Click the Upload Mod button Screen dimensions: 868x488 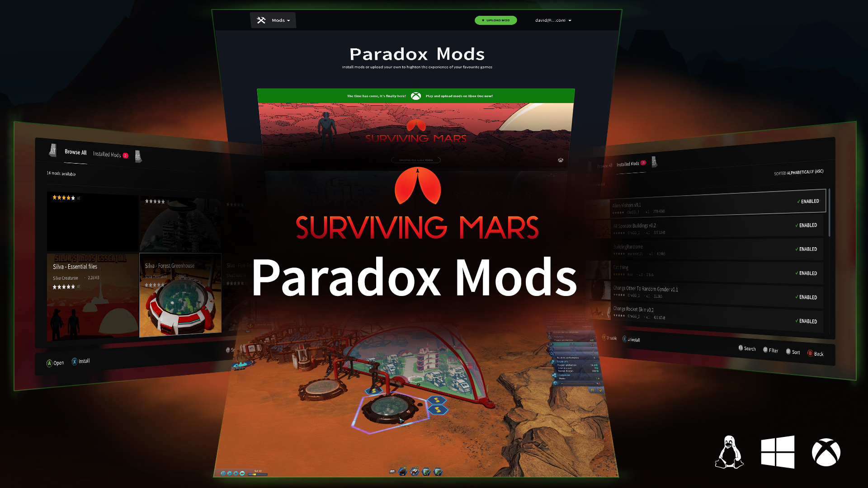pos(497,20)
